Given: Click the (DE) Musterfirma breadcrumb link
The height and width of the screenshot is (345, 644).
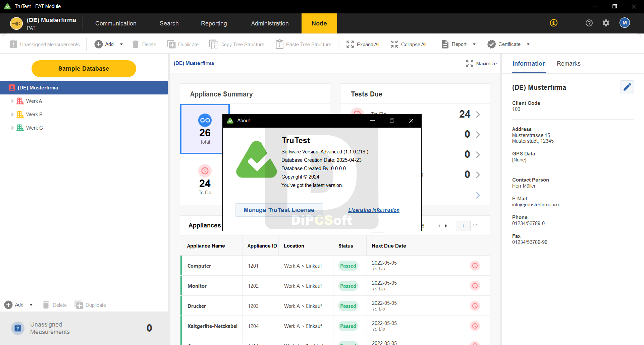Looking at the screenshot, I should (x=194, y=63).
